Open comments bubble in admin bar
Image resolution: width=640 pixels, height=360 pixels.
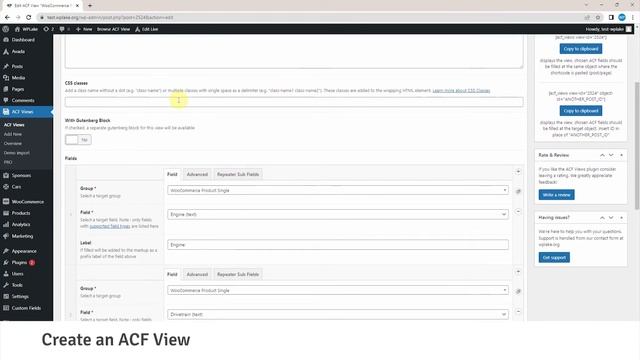64,29
